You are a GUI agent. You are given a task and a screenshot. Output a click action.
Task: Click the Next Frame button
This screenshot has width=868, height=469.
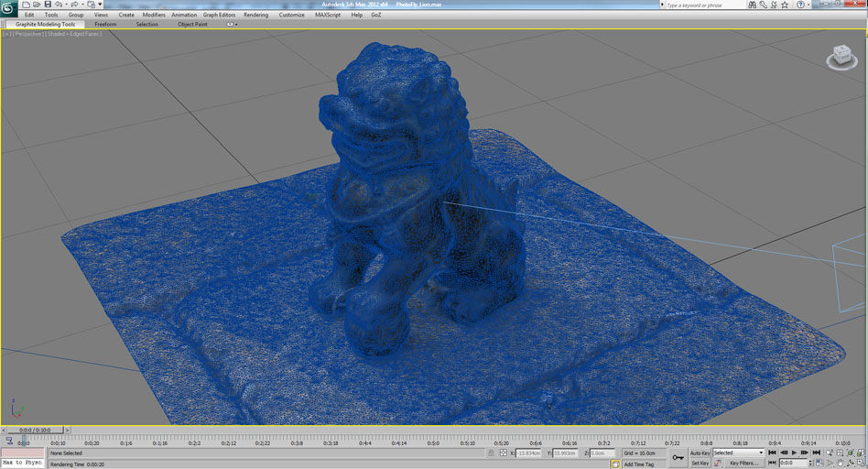click(805, 453)
